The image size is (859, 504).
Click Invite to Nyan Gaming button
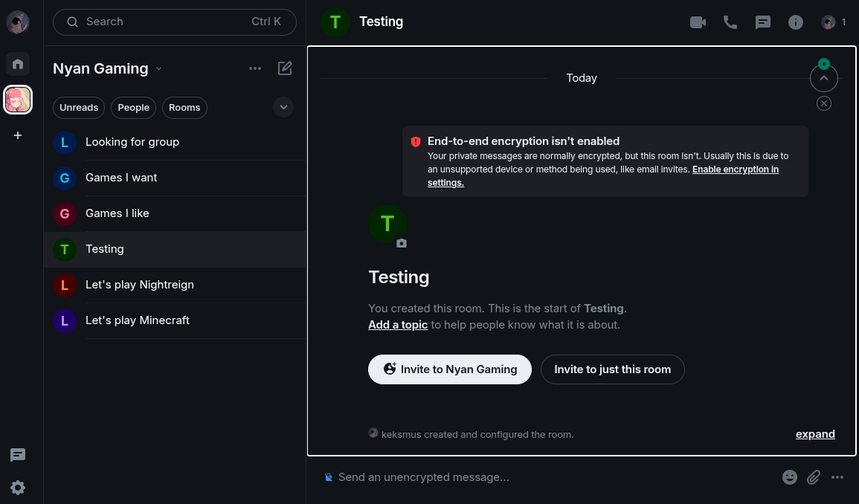point(449,369)
